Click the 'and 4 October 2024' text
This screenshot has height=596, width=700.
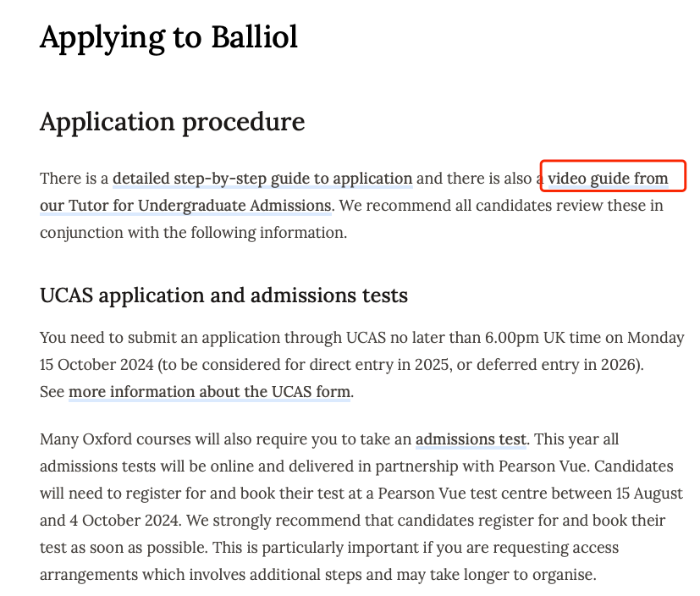(109, 521)
